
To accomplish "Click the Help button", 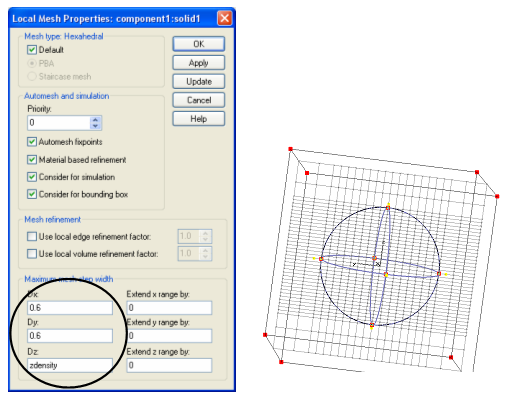I will tap(199, 119).
